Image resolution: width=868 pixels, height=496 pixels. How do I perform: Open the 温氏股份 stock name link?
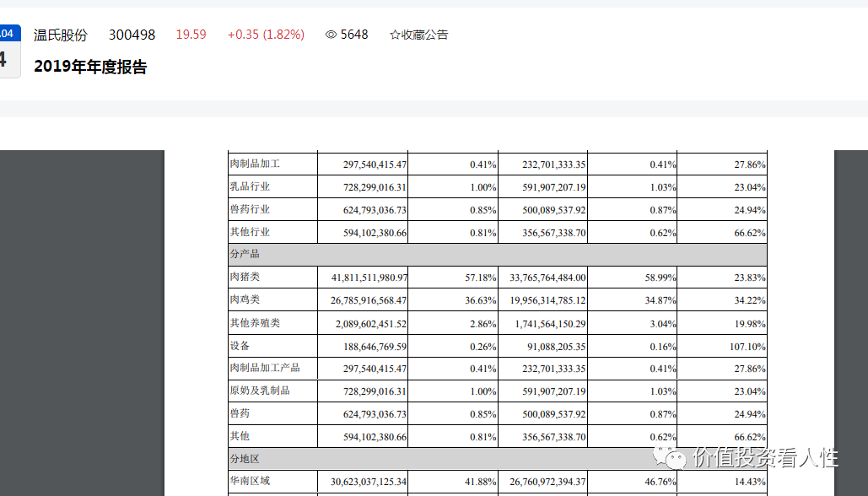(61, 35)
